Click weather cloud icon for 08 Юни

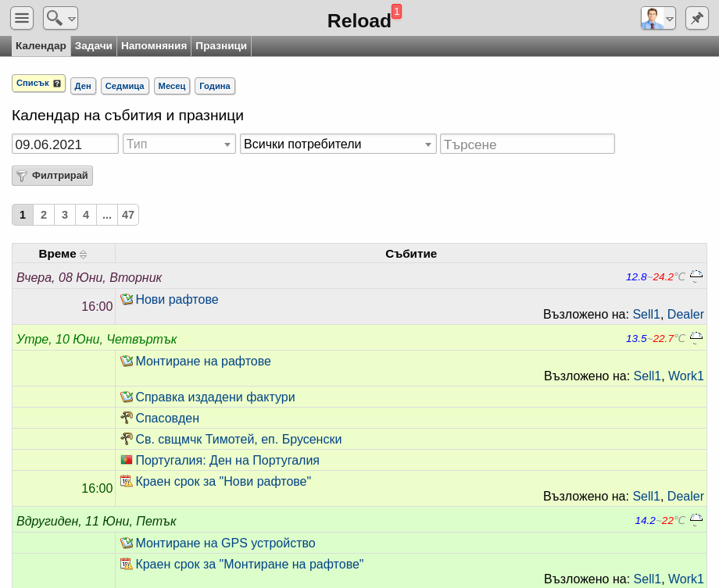pyautogui.click(x=696, y=276)
